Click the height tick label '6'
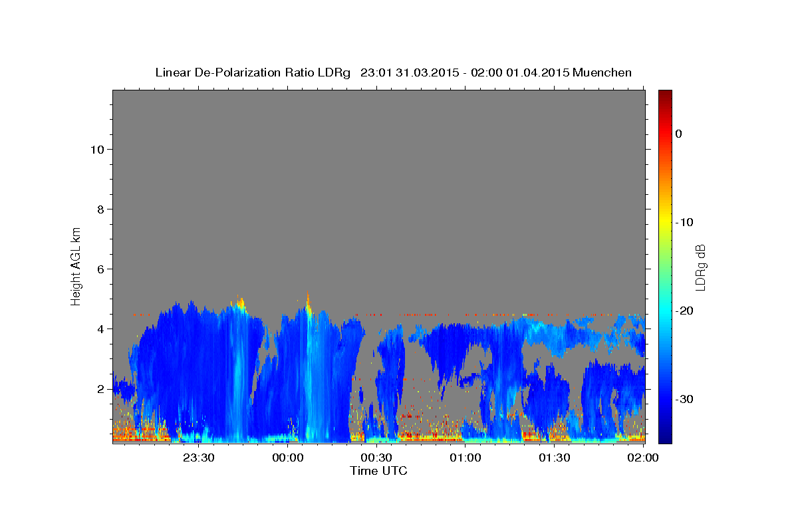The height and width of the screenshot is (532, 798). pyautogui.click(x=100, y=269)
